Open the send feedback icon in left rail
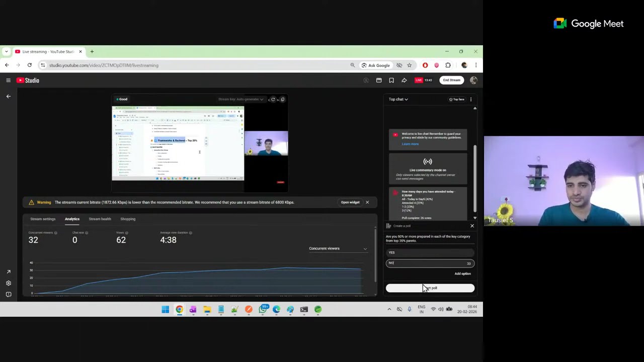 [8, 294]
